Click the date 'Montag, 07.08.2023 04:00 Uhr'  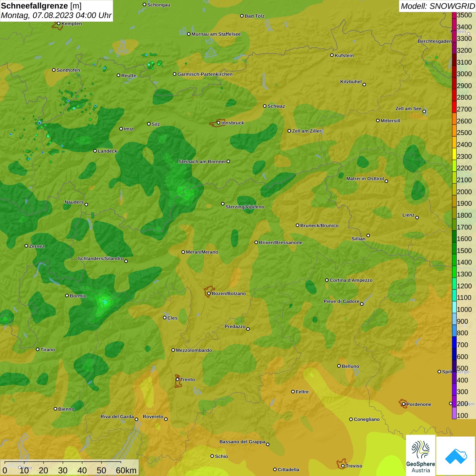56,15
